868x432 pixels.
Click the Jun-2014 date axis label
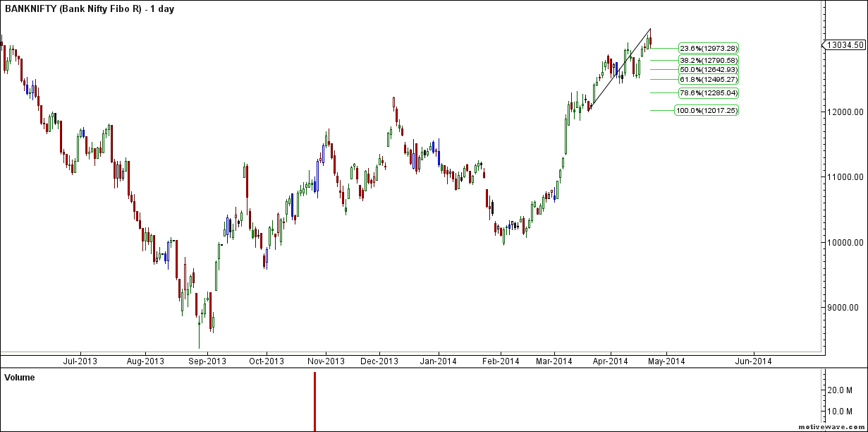click(753, 361)
